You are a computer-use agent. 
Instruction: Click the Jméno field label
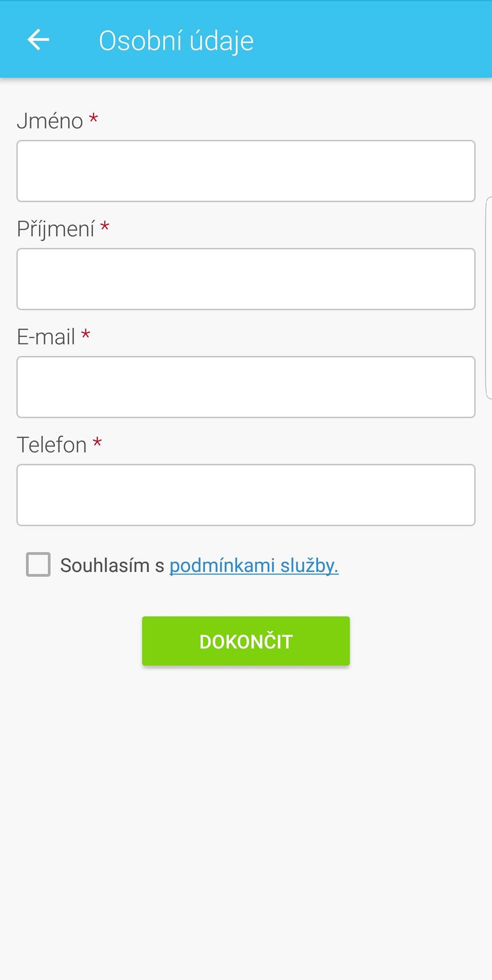click(50, 121)
